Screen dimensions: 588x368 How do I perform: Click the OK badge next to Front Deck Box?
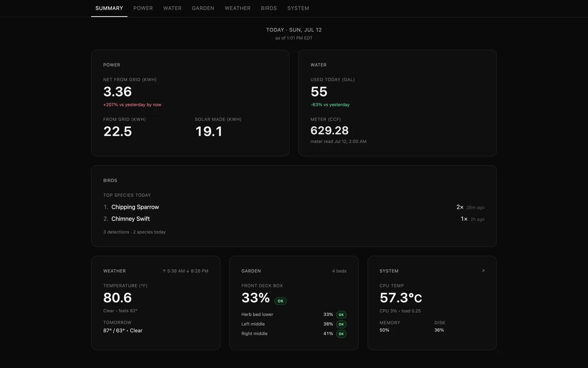[280, 301]
